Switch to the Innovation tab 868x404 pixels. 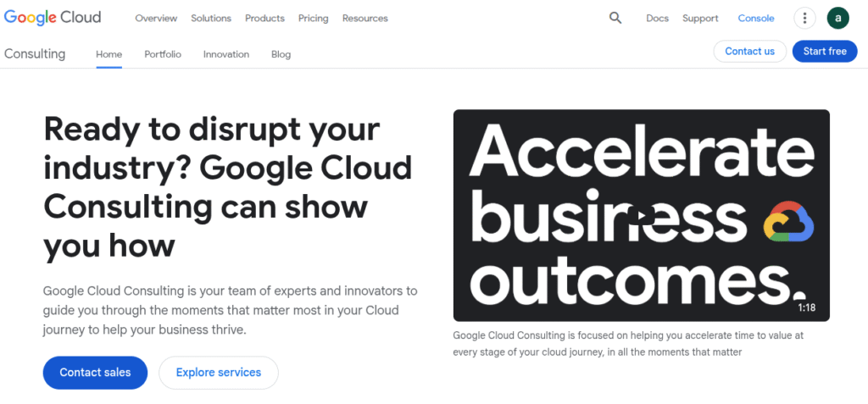pyautogui.click(x=226, y=54)
